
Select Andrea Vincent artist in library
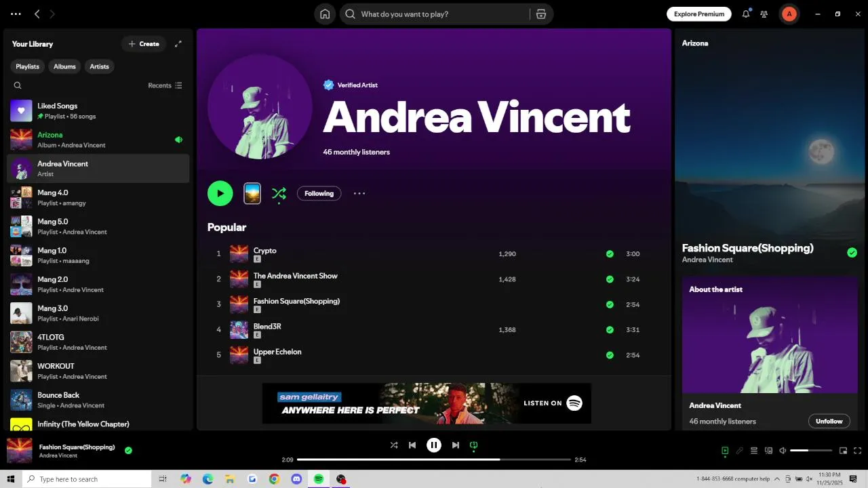coord(98,168)
